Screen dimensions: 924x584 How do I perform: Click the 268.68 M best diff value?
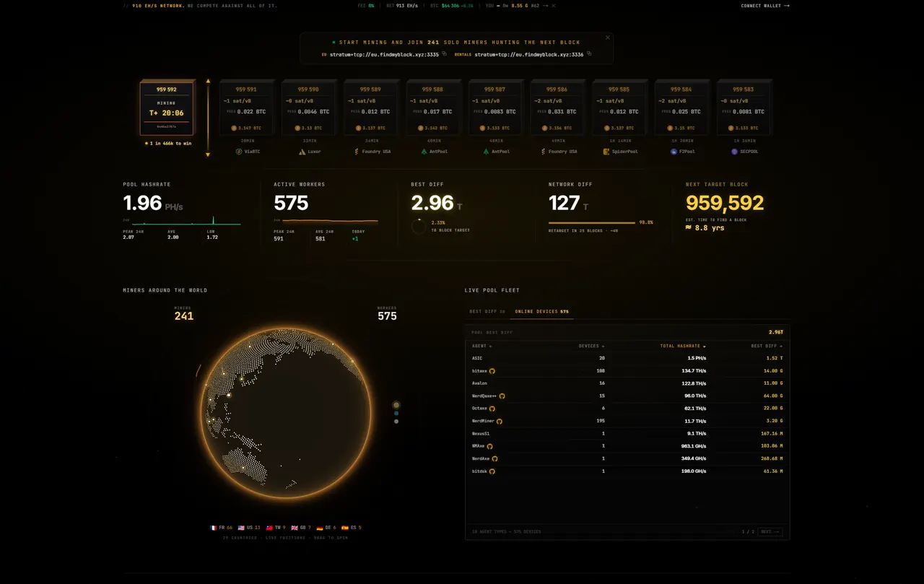click(x=772, y=458)
